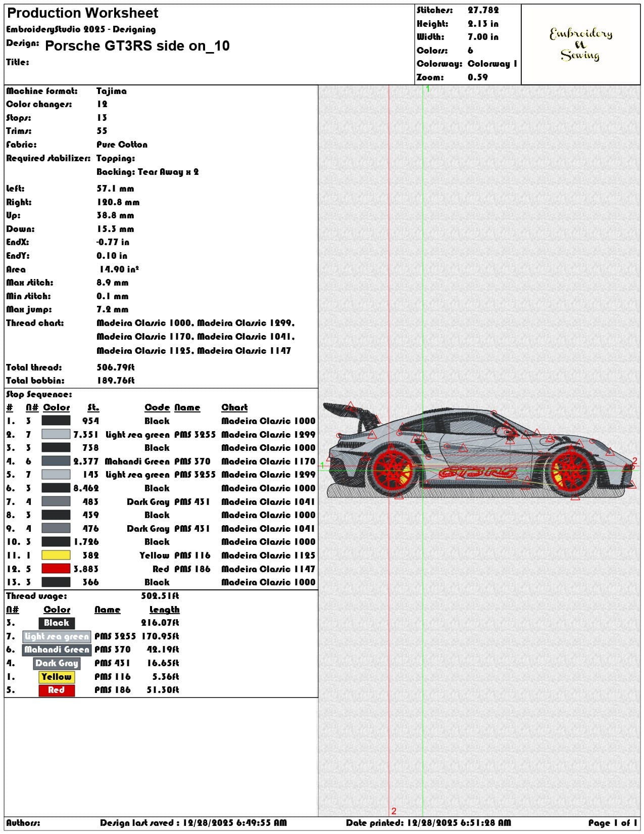
Task: Click the EndX value -0.77 in
Action: [113, 242]
